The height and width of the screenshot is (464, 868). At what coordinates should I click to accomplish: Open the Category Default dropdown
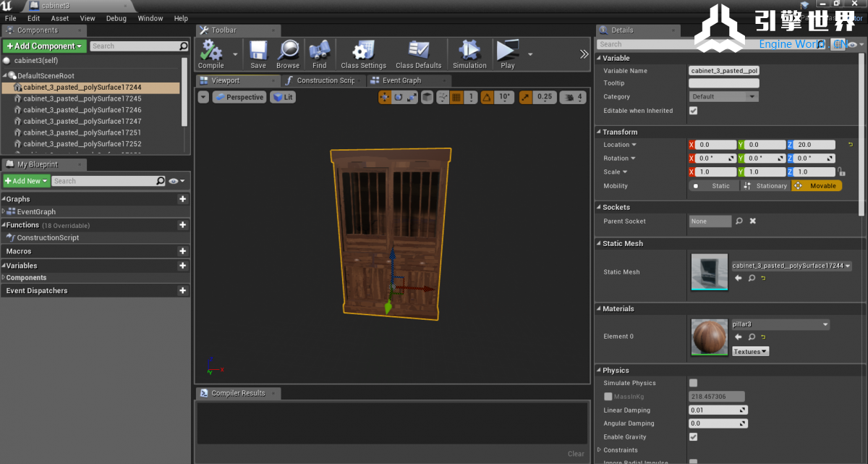coord(723,97)
